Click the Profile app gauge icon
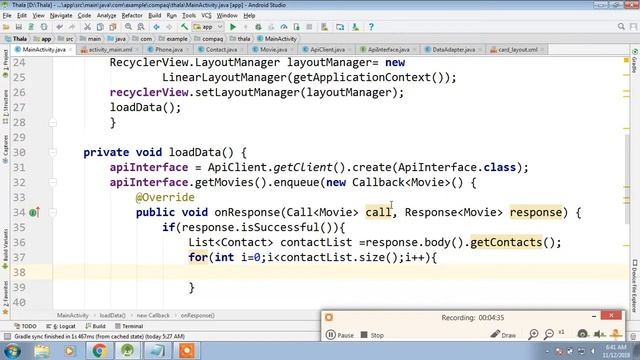 tap(284, 27)
